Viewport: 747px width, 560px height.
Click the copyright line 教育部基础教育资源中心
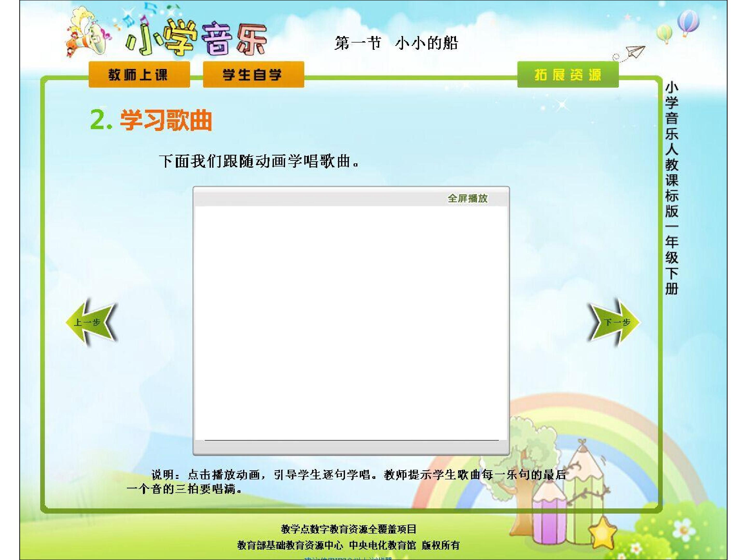point(290,545)
